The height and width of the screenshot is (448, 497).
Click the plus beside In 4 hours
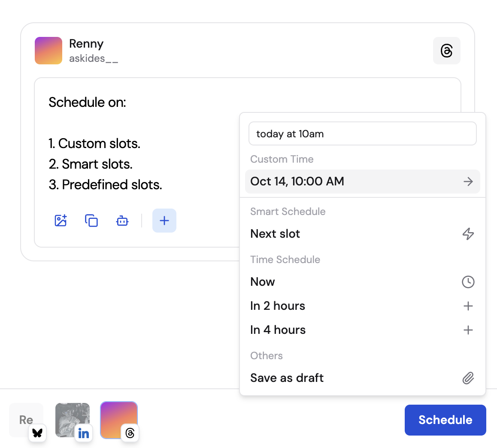coord(468,330)
